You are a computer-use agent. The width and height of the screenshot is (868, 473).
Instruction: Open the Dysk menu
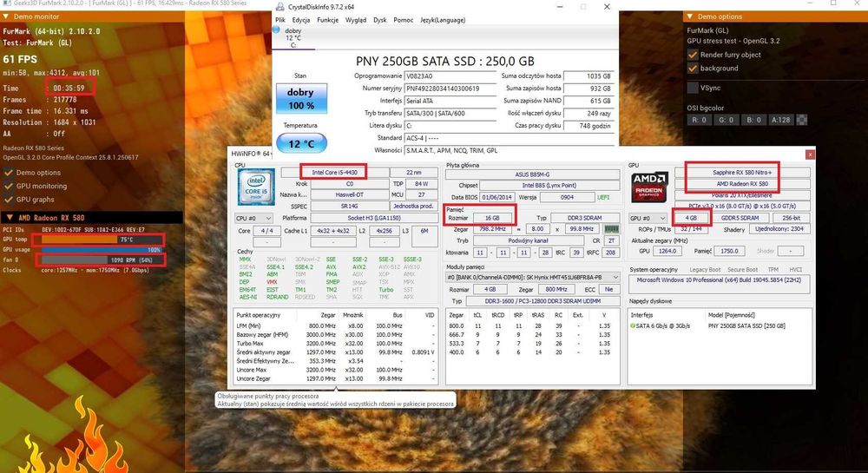pyautogui.click(x=380, y=20)
